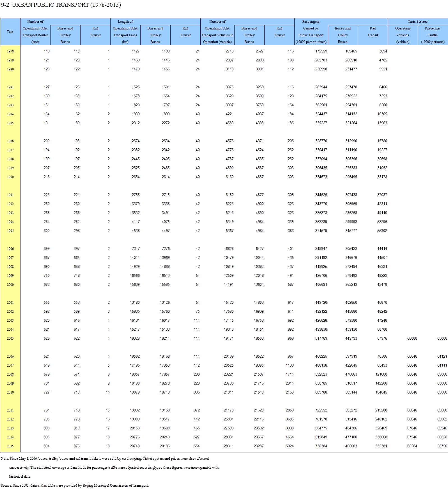Click the year cell '2005'
This screenshot has height=490, width=448.
[10, 339]
